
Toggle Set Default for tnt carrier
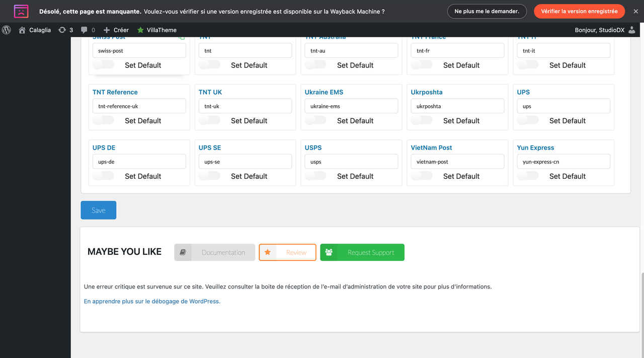(209, 64)
